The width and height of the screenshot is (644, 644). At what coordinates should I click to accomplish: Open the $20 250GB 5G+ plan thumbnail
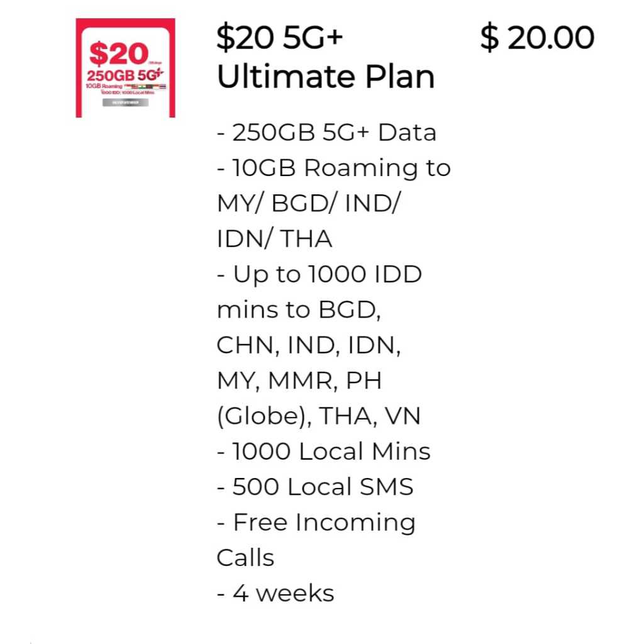coord(125,68)
